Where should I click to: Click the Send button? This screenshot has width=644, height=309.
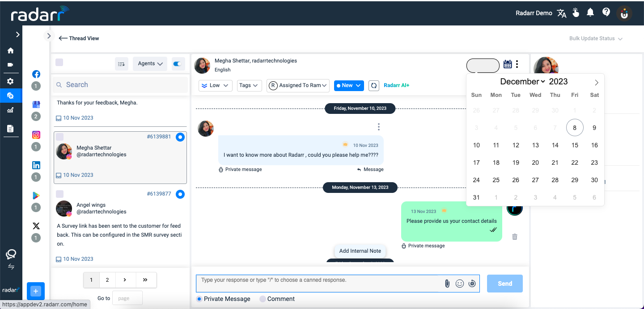click(505, 284)
